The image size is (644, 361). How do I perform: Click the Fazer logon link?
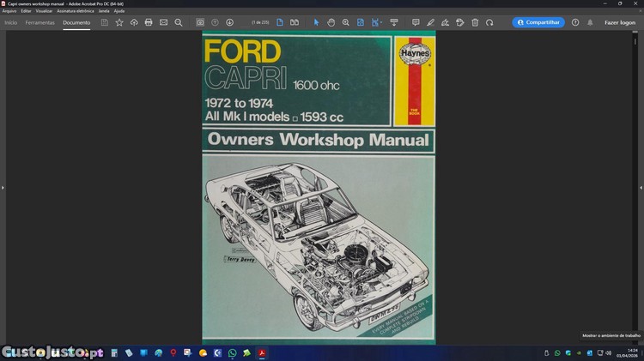coord(619,22)
